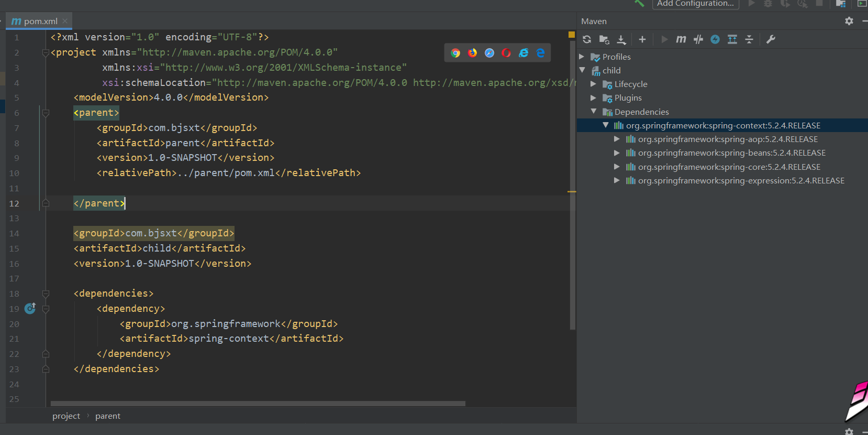Open pom.xml in Firefox browser
The height and width of the screenshot is (435, 868).
tap(473, 53)
